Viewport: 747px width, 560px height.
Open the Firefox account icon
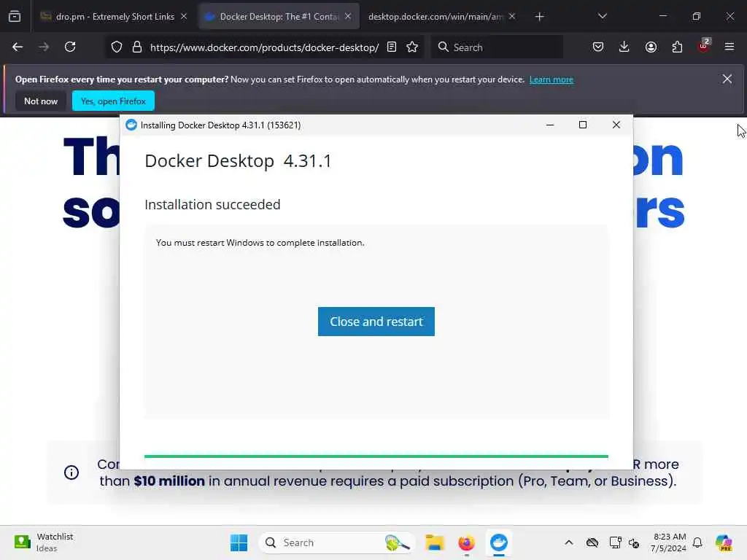651,47
